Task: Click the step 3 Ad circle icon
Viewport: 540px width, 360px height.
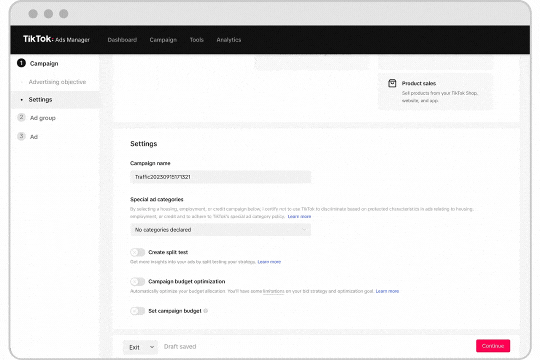Action: pyautogui.click(x=21, y=136)
